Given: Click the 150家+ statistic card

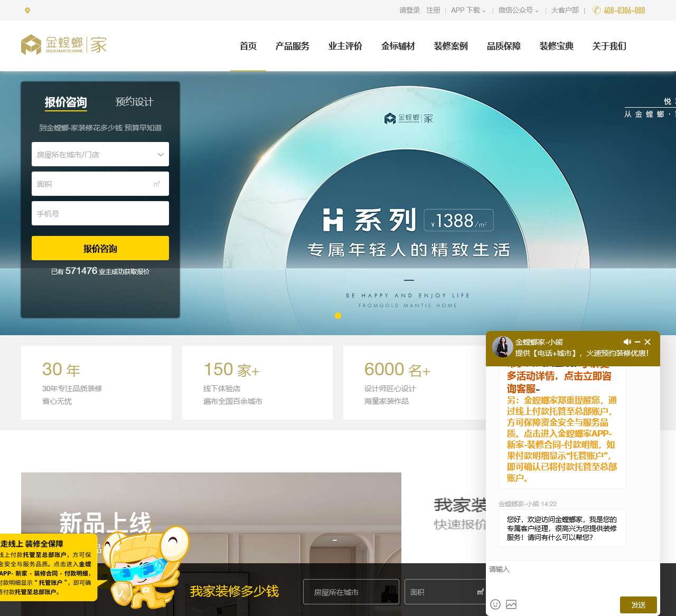Looking at the screenshot, I should [x=257, y=383].
